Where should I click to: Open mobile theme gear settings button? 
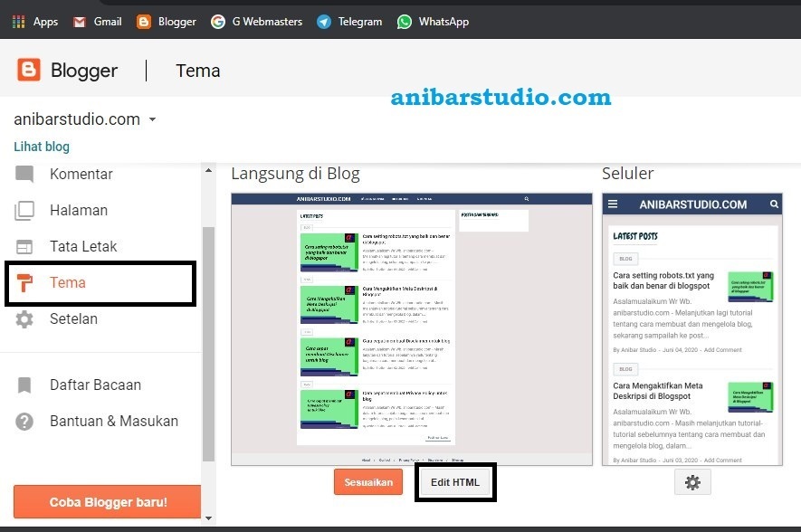pyautogui.click(x=692, y=482)
